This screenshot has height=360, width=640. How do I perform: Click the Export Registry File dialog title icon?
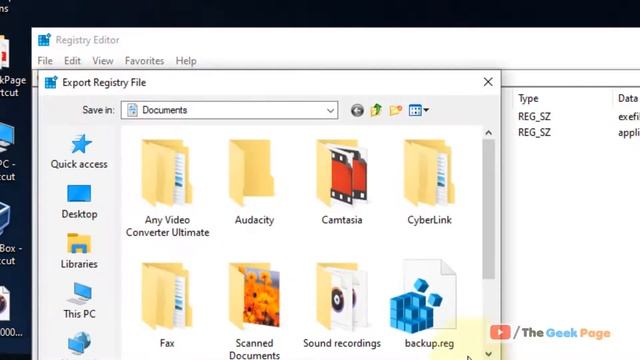[x=51, y=82]
